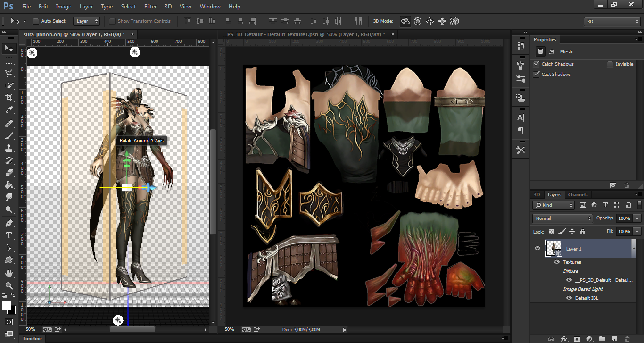Add a layer mask from Layers panel footer

point(577,339)
